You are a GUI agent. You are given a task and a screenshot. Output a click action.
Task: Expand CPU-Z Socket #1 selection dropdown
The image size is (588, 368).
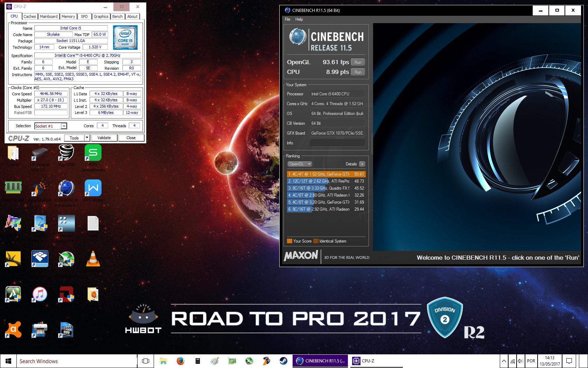click(x=64, y=126)
